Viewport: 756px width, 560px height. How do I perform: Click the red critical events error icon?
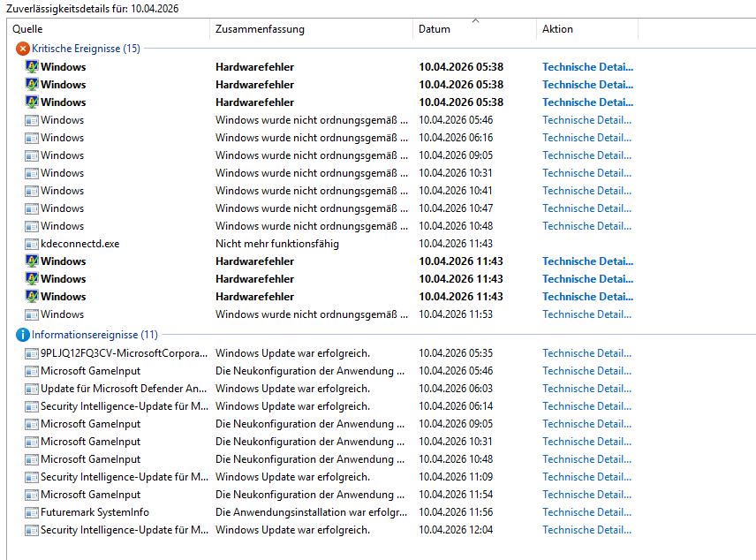tap(23, 49)
